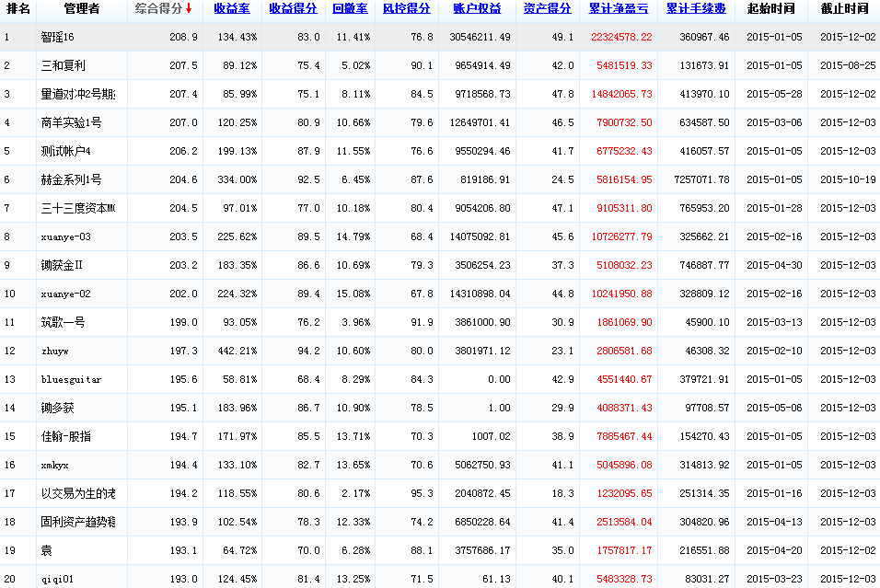
Task: Click the xuanye-02 manager name
Action: tap(65, 294)
